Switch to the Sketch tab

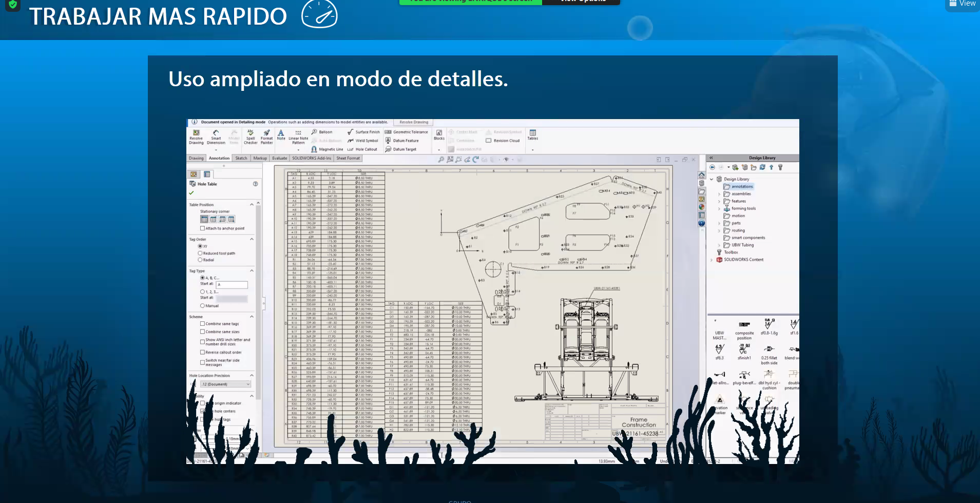point(241,158)
